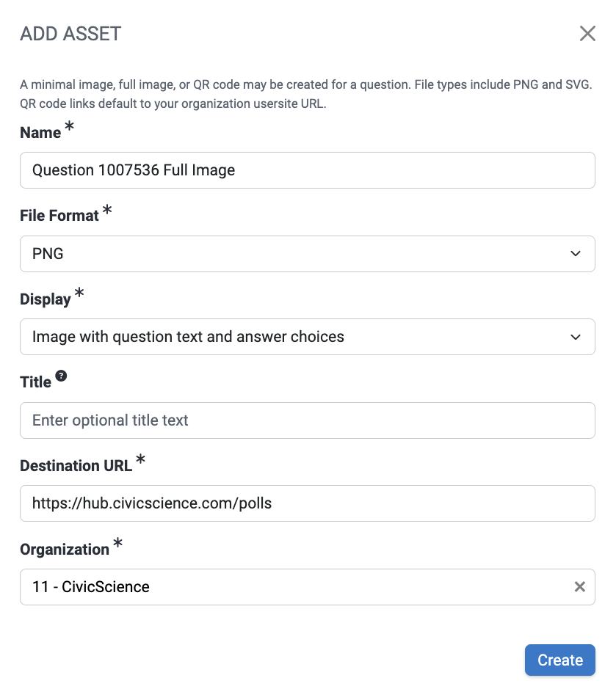Click the Title help question mark icon

pyautogui.click(x=61, y=376)
